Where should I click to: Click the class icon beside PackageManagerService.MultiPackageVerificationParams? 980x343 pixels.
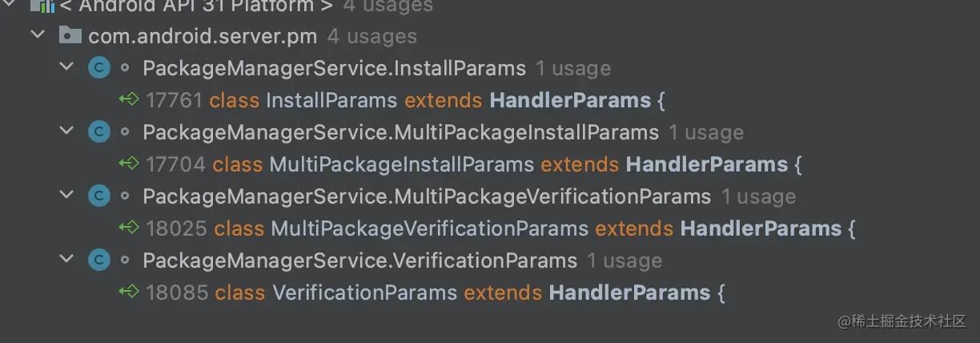(98, 196)
